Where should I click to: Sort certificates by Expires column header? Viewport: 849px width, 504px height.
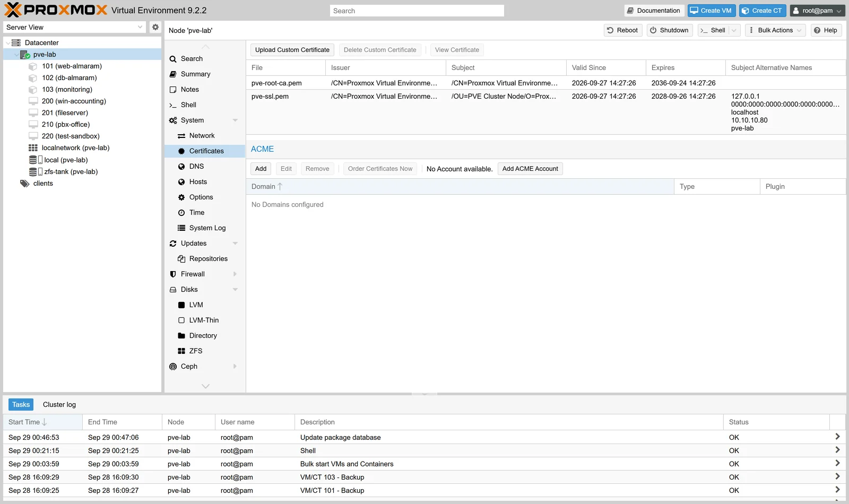[x=686, y=68]
